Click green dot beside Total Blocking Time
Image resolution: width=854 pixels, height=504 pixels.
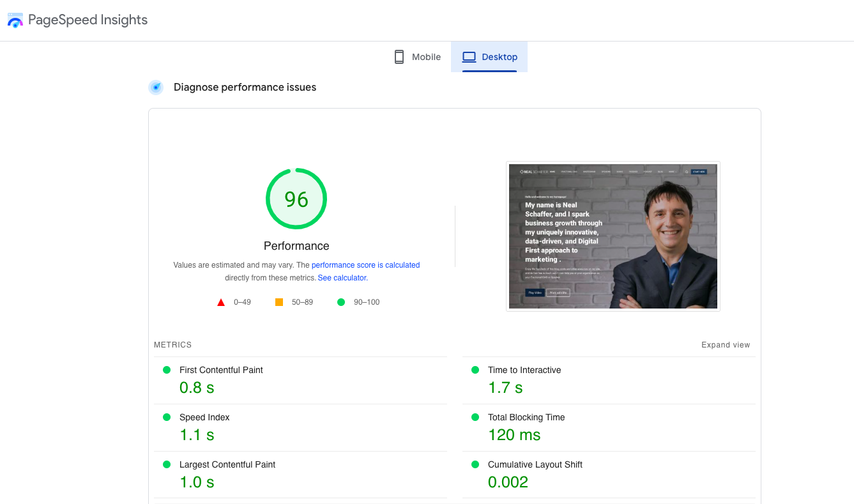tap(475, 417)
